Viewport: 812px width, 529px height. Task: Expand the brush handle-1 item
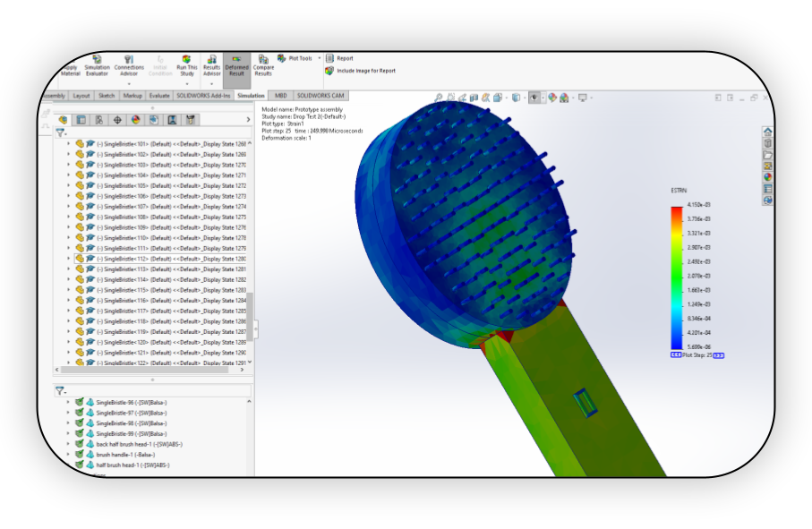[68, 455]
